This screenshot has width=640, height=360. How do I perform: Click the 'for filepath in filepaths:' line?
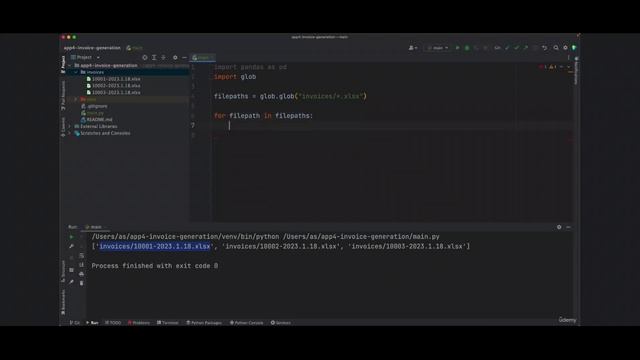pyautogui.click(x=263, y=116)
